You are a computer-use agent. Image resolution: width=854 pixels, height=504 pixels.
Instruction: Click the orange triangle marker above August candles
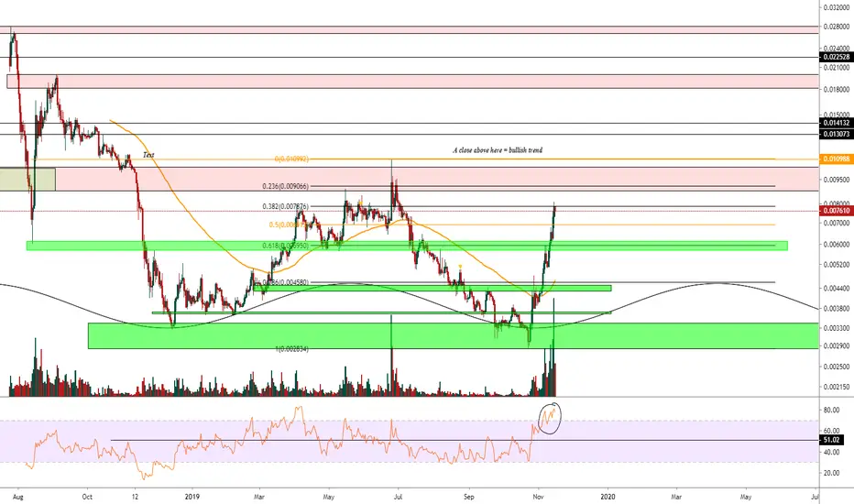click(x=460, y=267)
